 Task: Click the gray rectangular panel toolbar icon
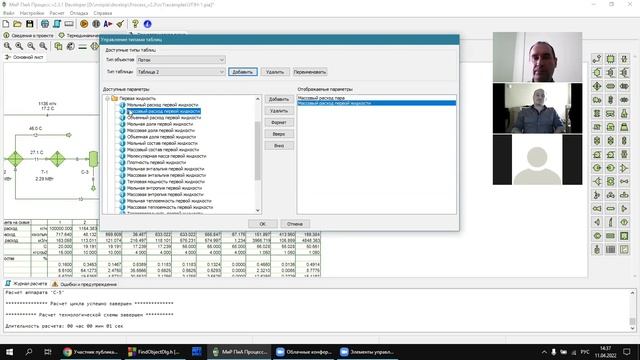pos(69,24)
